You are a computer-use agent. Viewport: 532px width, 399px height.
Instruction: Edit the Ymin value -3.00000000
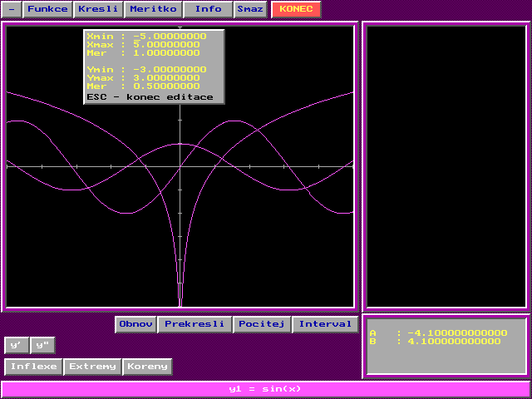pos(170,70)
